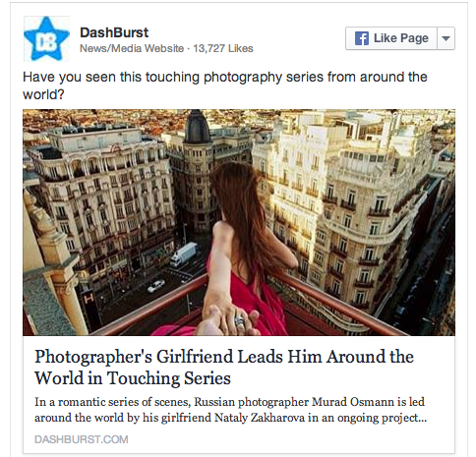The width and height of the screenshot is (476, 457).
Task: Open the DashBurst page name link
Action: (x=114, y=32)
